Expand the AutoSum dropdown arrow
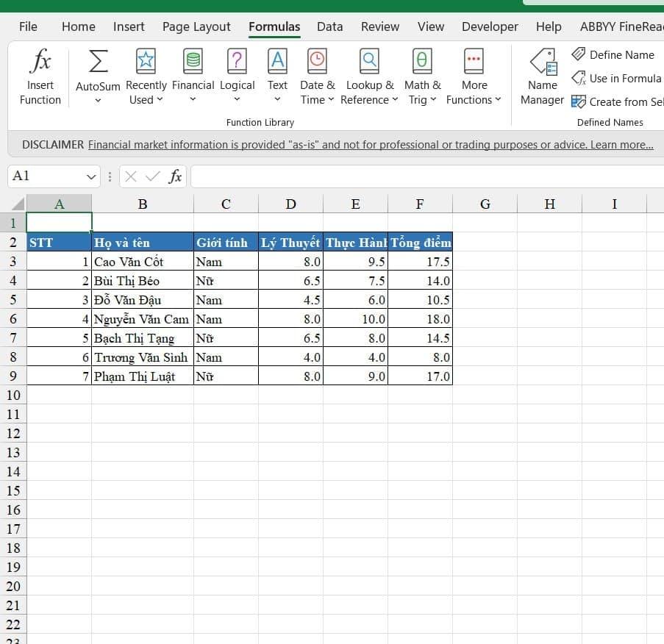 [x=98, y=101]
